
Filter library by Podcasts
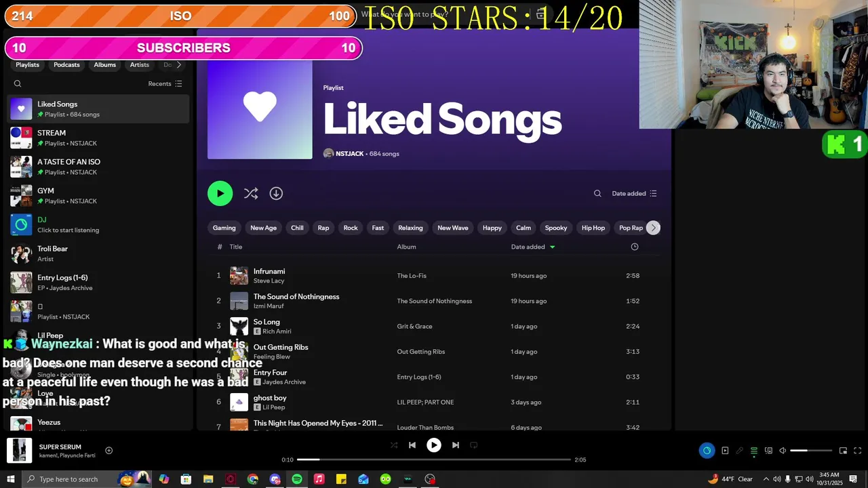coord(66,65)
